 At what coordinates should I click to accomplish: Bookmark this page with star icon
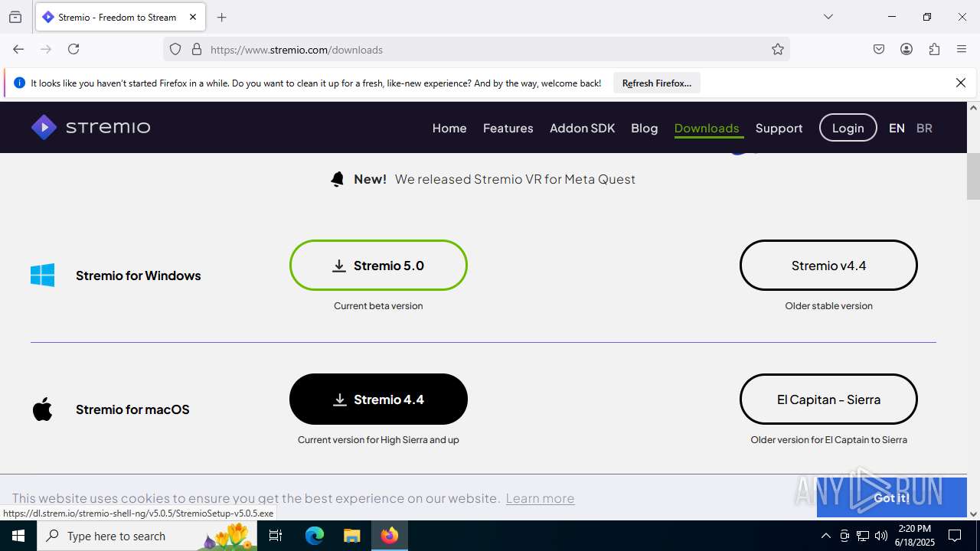click(x=778, y=49)
